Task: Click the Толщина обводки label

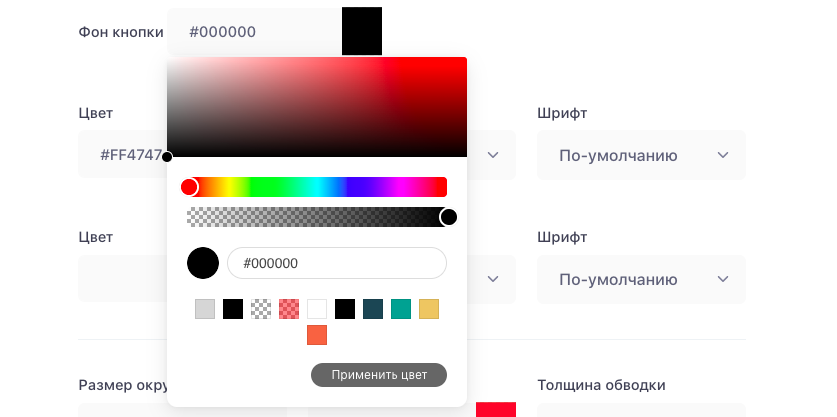Action: 601,385
